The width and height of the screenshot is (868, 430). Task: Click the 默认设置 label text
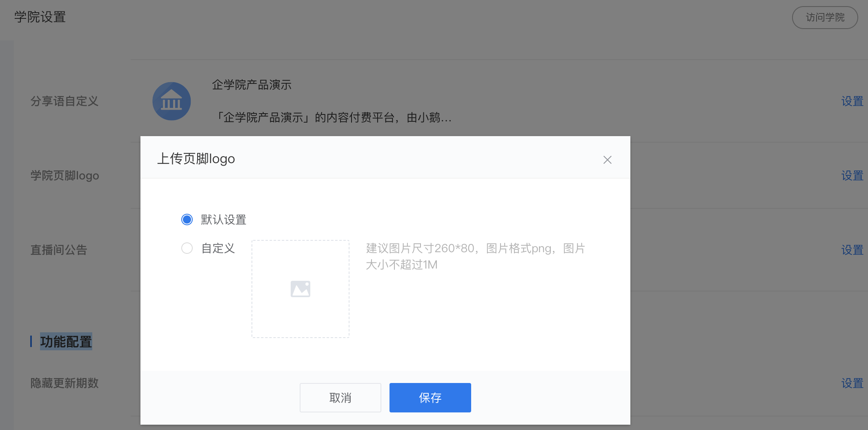click(224, 220)
